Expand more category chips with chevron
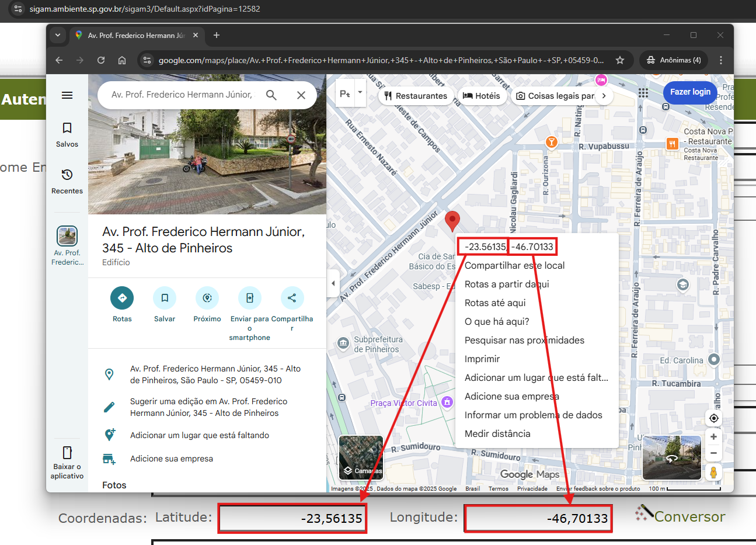The width and height of the screenshot is (756, 545). click(x=604, y=96)
